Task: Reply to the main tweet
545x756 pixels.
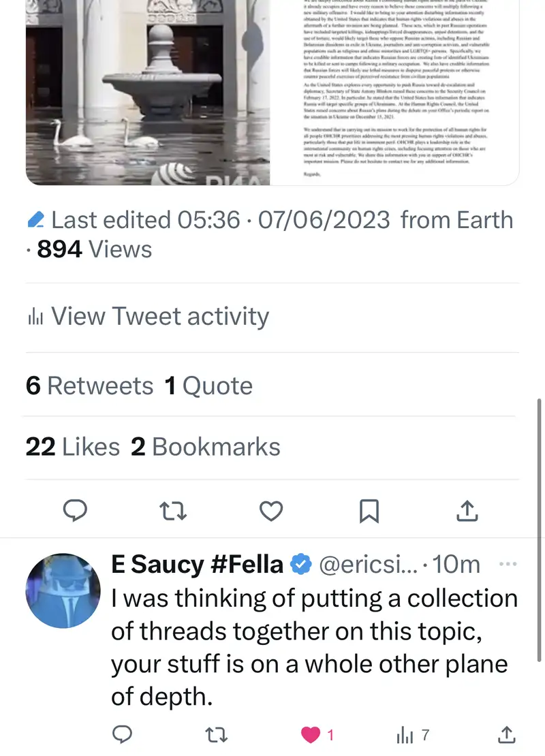Action: tap(74, 511)
